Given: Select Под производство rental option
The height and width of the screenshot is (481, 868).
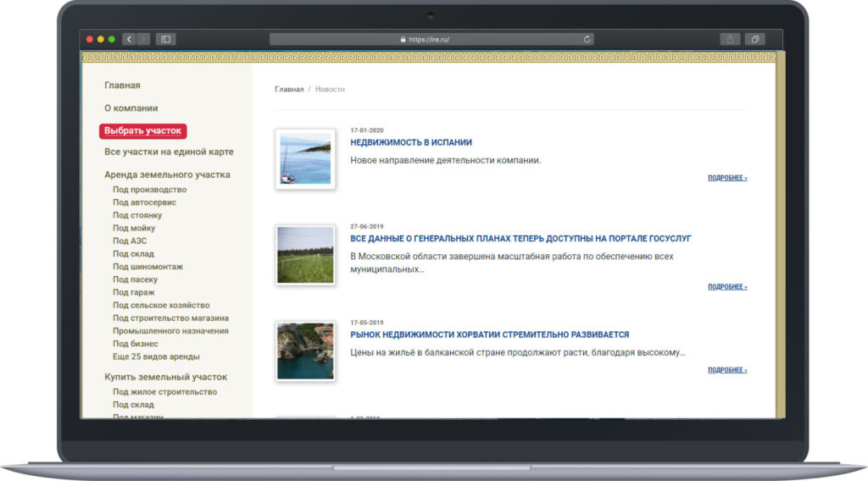Looking at the screenshot, I should click(149, 190).
